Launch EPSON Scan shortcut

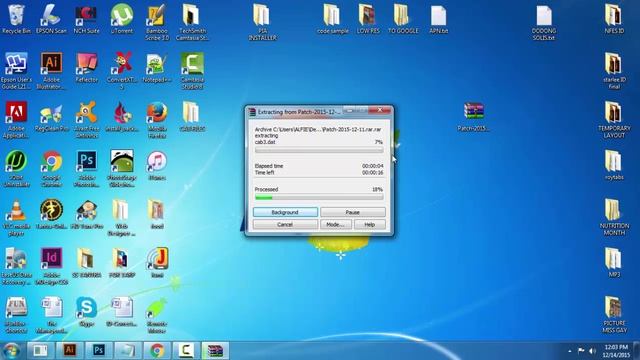click(51, 19)
